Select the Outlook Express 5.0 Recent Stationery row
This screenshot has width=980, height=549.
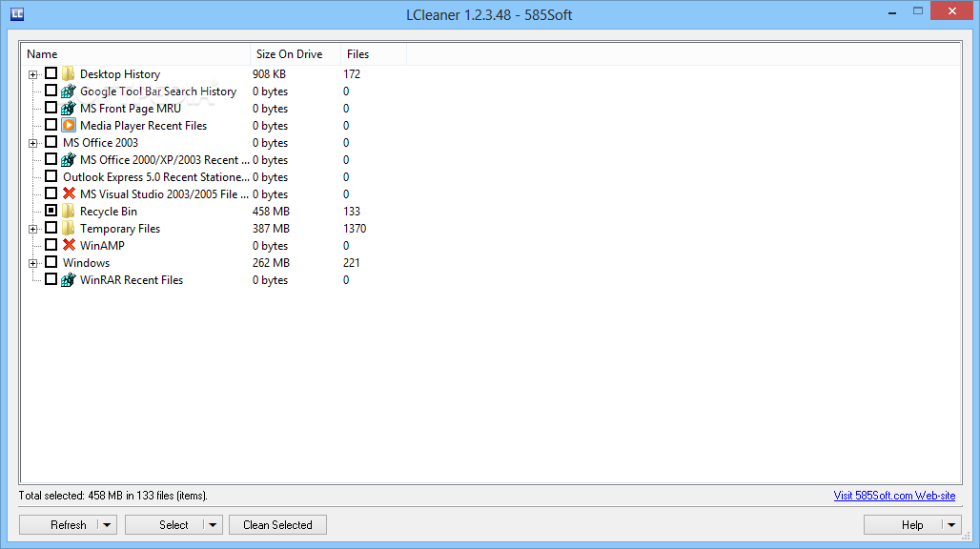tap(156, 177)
